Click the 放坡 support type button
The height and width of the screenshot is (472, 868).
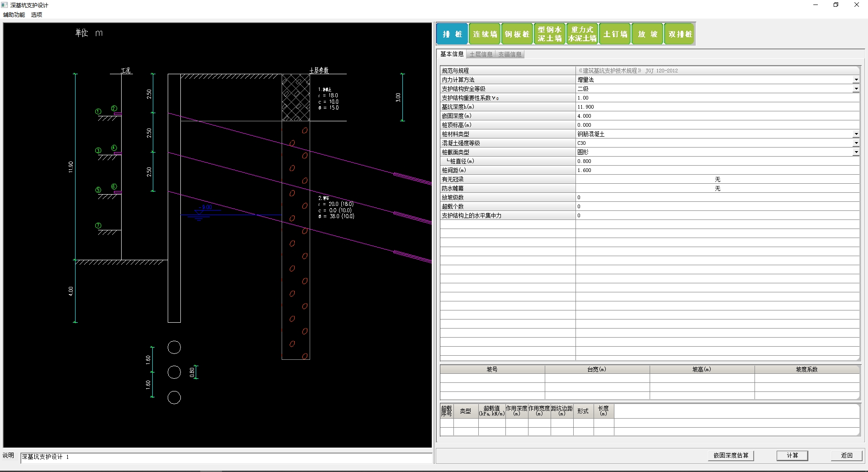tap(647, 34)
